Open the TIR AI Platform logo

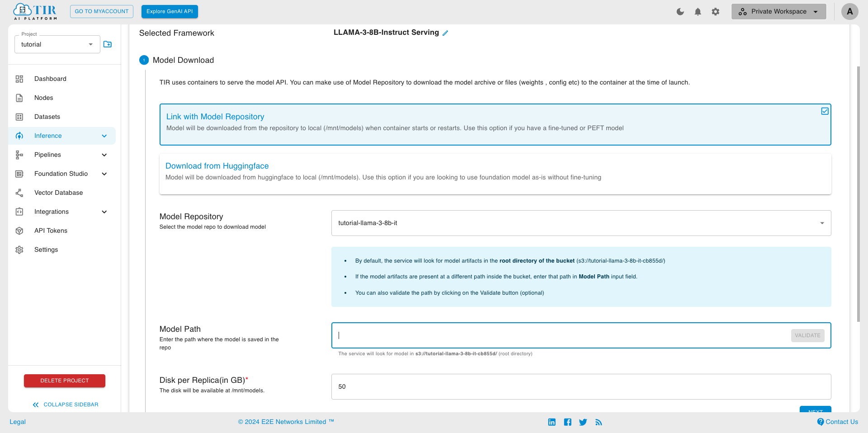35,11
